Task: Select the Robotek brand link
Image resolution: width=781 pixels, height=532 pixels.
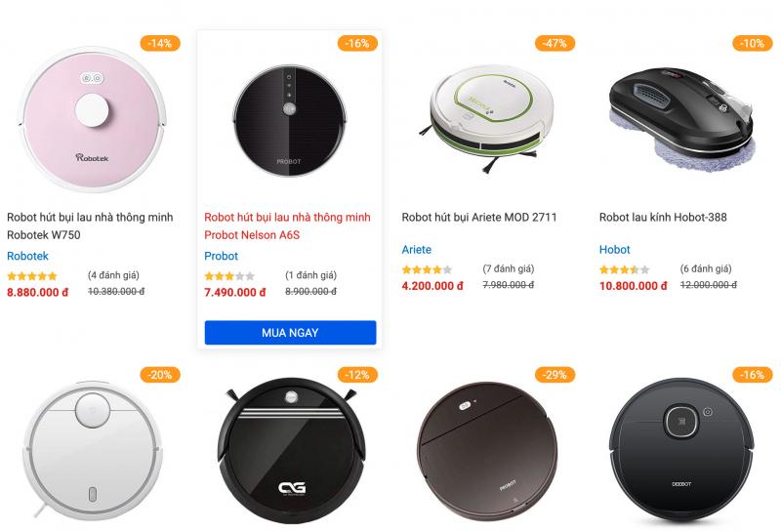Action: point(27,256)
